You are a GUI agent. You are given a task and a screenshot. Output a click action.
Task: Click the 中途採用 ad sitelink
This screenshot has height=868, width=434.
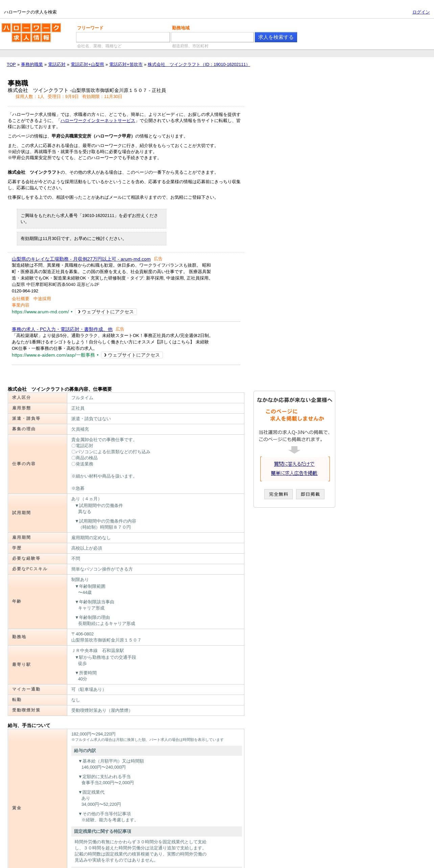coord(42,299)
